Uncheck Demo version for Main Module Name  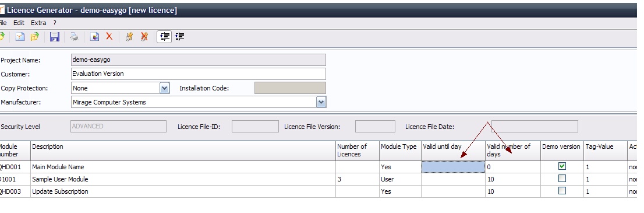tap(562, 166)
